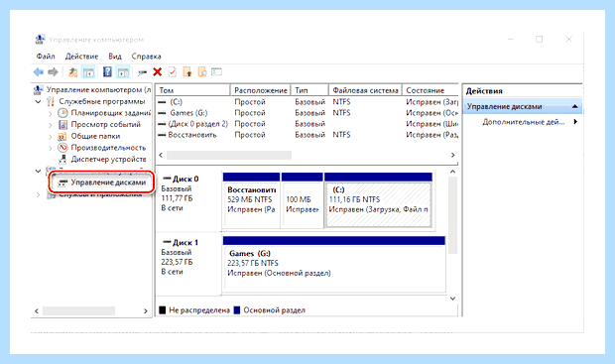
Task: Click the disk map scroll-down arrow
Action: [452, 299]
